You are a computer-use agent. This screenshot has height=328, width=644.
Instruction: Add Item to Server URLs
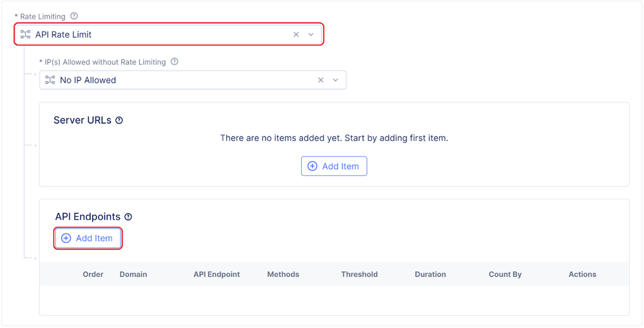click(x=334, y=166)
